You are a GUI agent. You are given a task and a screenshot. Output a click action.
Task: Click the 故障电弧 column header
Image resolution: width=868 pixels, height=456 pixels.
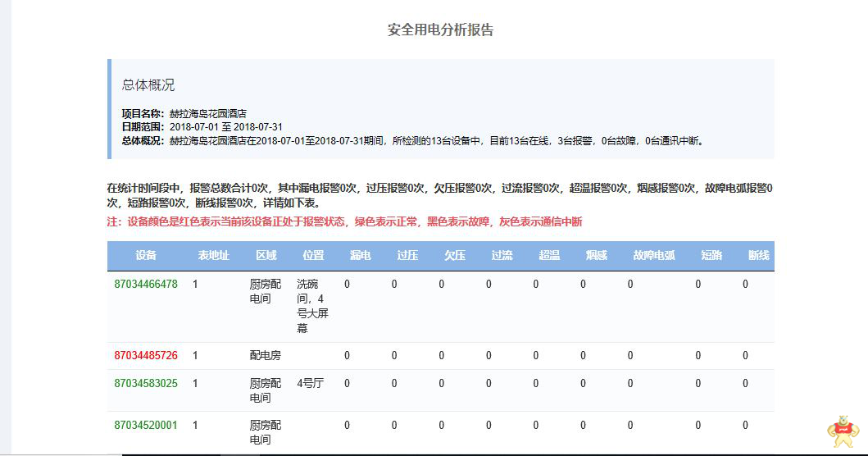point(654,256)
